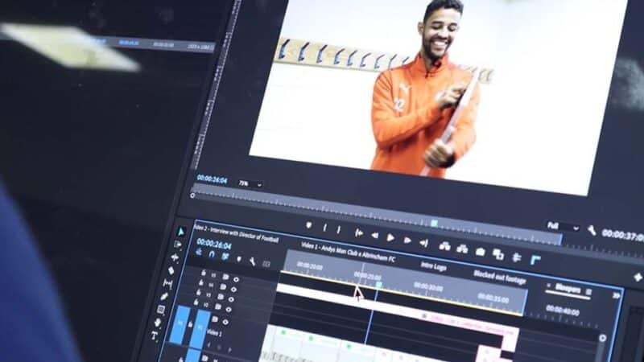Open the Intro Logo sequence tab
The image size is (644, 362).
coord(433,266)
